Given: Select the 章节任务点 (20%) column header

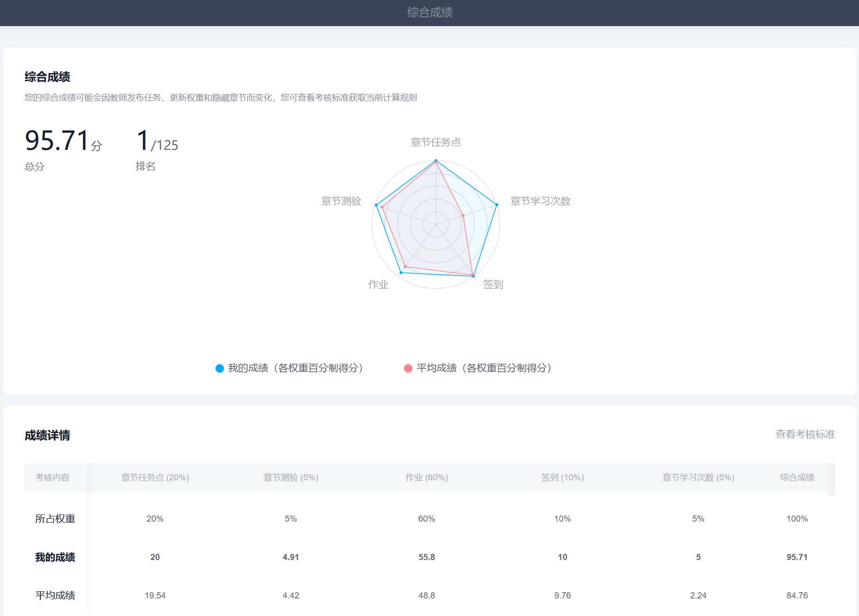Looking at the screenshot, I should 155,478.
